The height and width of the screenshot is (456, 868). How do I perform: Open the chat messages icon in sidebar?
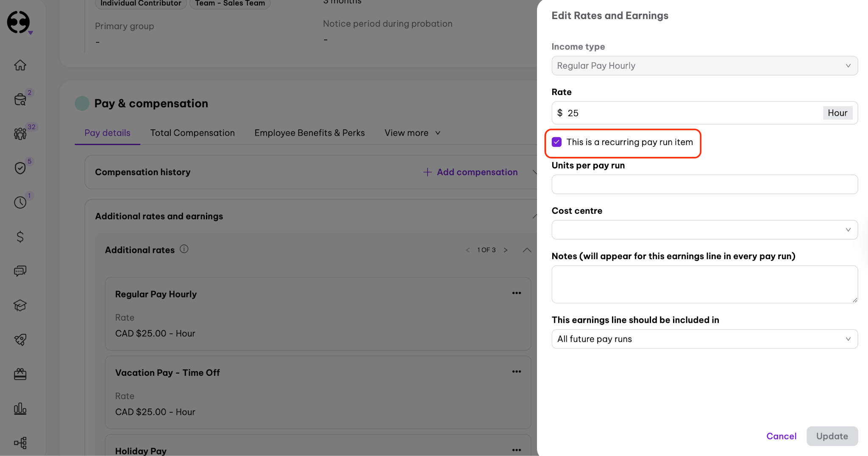[20, 271]
